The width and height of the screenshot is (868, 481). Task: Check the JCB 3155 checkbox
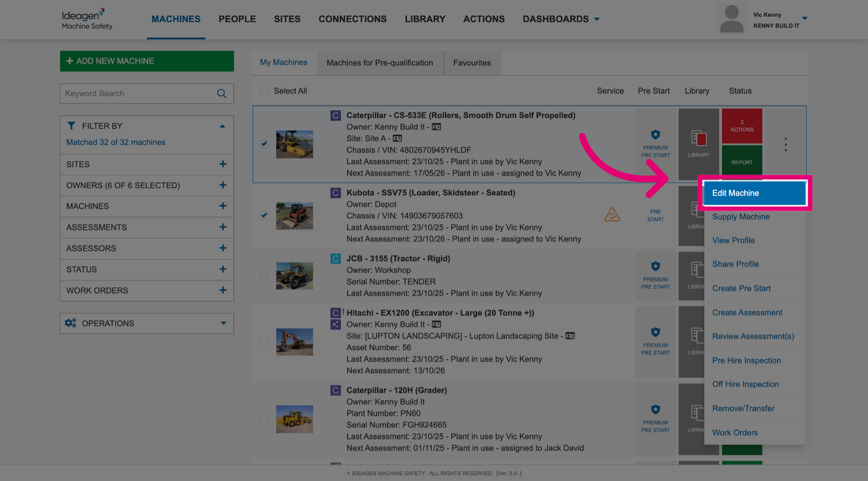point(264,276)
